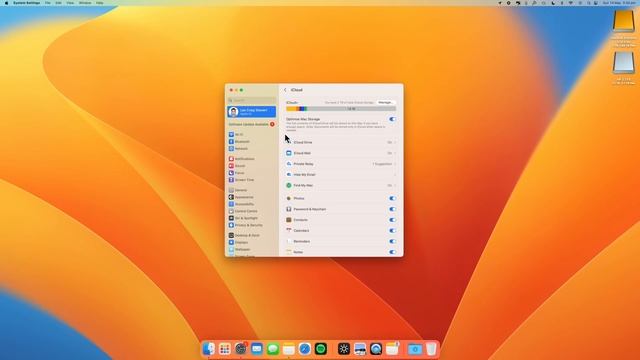Launch Spotify from the Dock
This screenshot has width=640, height=360.
[x=321, y=349]
